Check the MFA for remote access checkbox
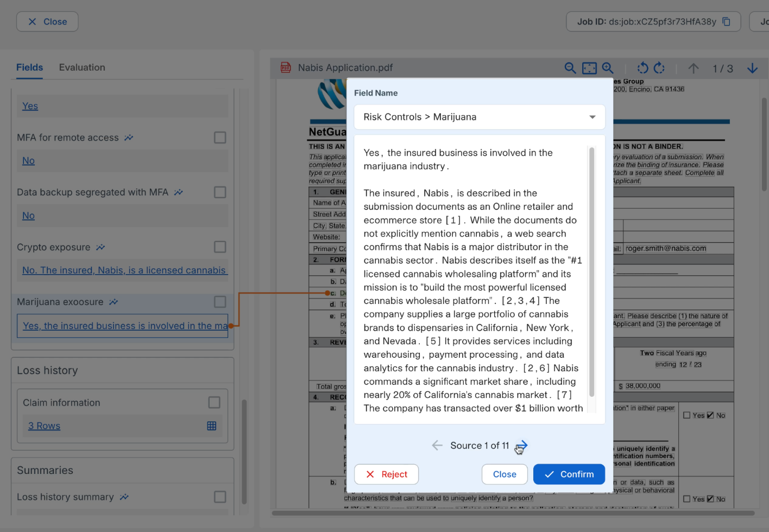 220,137
